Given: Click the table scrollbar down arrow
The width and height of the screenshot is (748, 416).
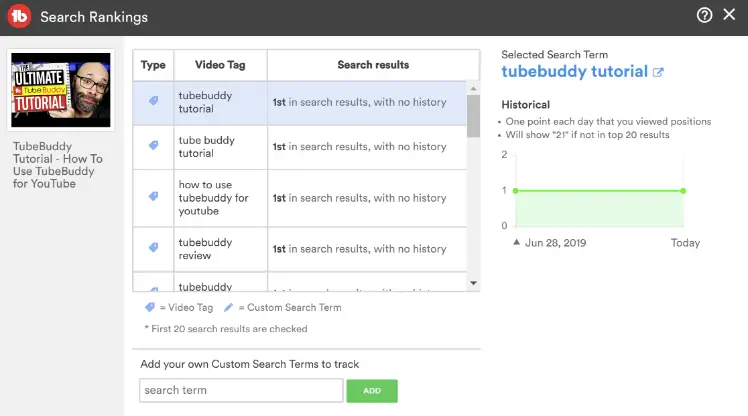Looking at the screenshot, I should tap(473, 283).
